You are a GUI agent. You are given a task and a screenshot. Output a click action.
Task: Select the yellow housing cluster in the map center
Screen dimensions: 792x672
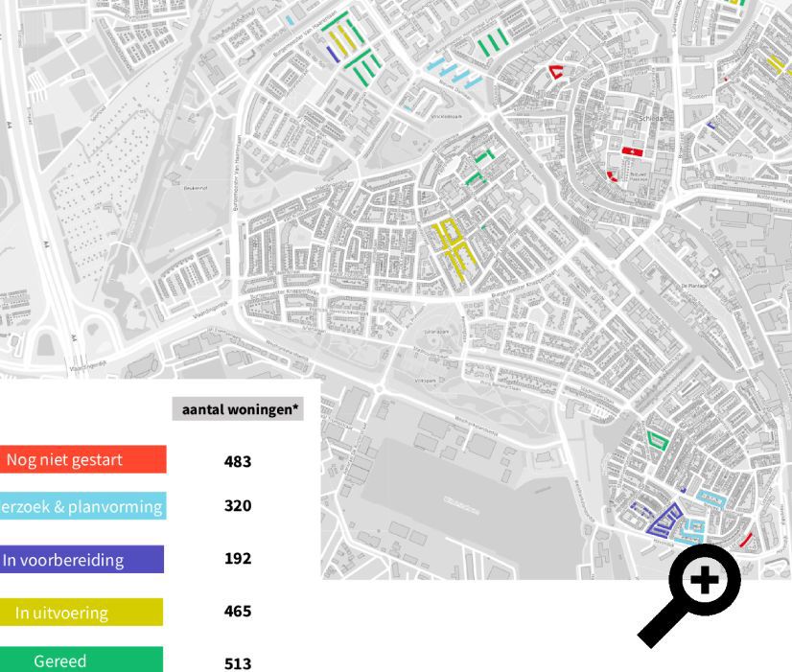point(451,247)
